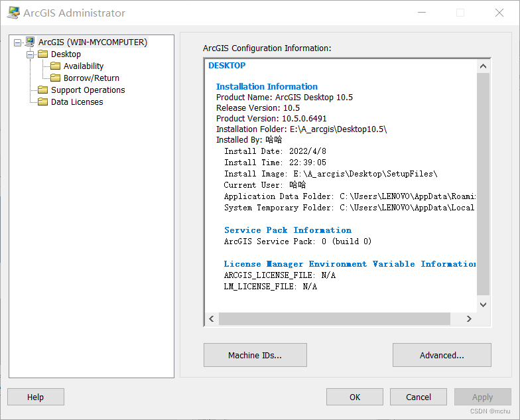Click the Installation Folder path line
The height and width of the screenshot is (420, 520).
coord(301,129)
